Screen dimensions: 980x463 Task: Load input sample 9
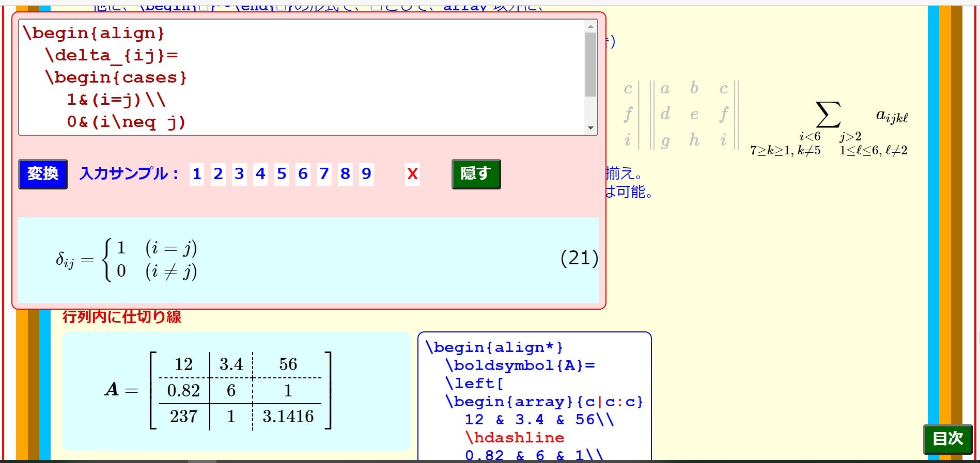coord(366,174)
